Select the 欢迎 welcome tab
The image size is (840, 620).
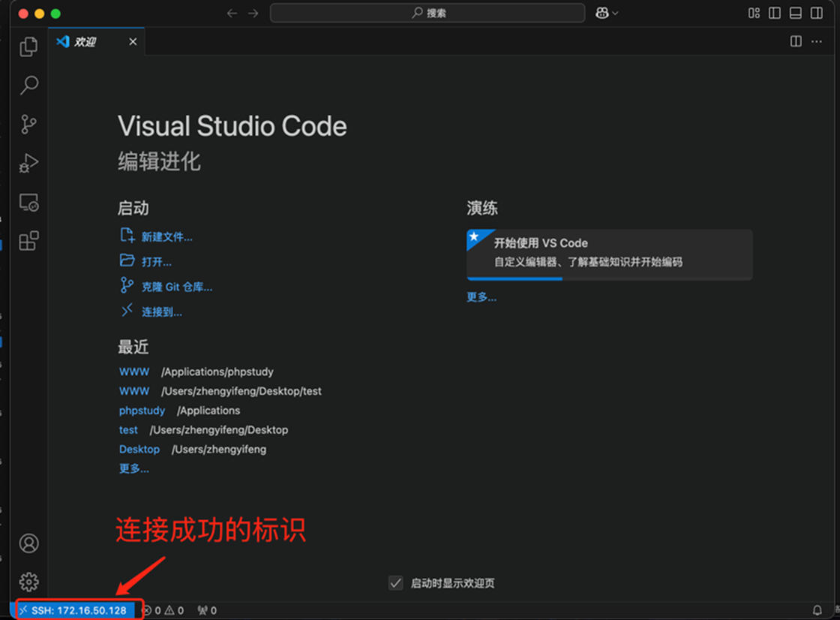(x=97, y=42)
